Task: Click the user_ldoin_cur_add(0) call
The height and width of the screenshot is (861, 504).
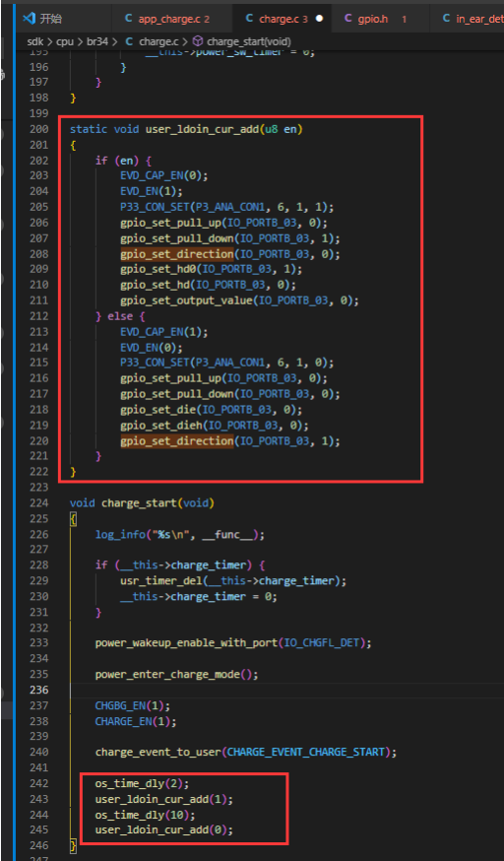Action: click(164, 829)
